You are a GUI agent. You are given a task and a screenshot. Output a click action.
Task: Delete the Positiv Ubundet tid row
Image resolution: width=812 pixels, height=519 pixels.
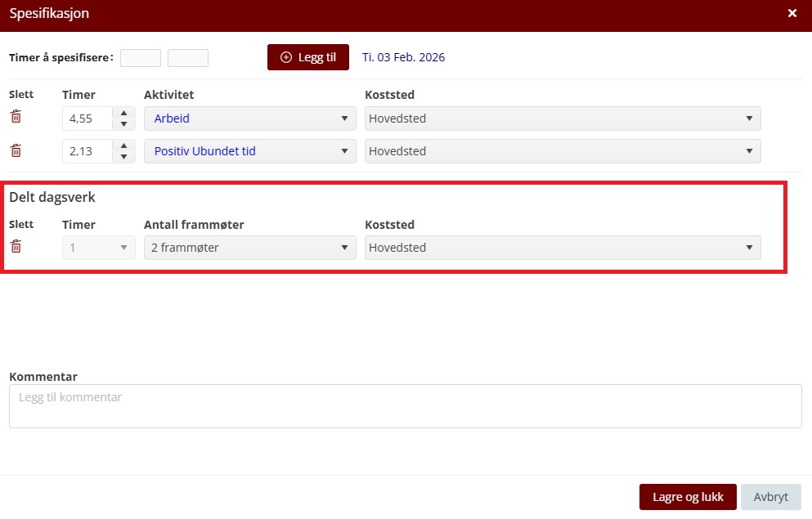pyautogui.click(x=16, y=150)
